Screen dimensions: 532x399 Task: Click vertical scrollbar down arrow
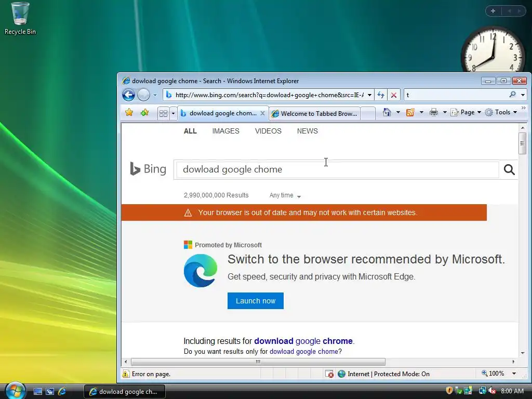click(x=523, y=353)
